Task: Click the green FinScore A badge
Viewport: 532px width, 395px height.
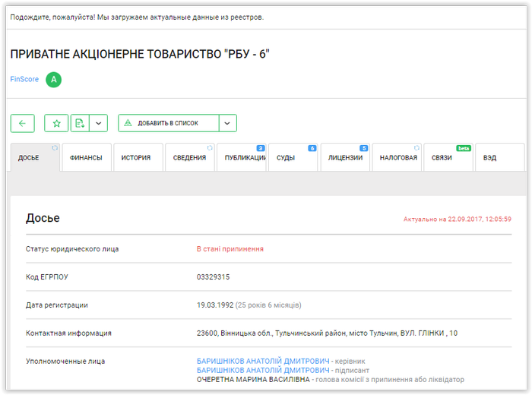Action: point(54,80)
